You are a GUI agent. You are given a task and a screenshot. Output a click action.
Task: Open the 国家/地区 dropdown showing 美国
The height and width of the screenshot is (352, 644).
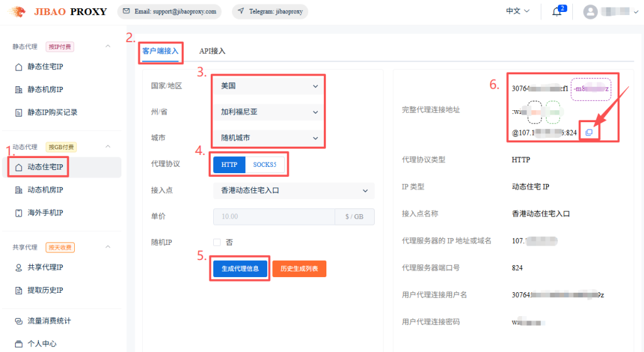(269, 86)
